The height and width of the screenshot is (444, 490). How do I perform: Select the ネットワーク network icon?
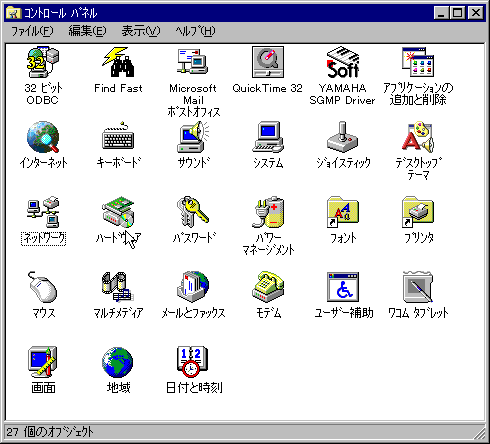tap(43, 212)
